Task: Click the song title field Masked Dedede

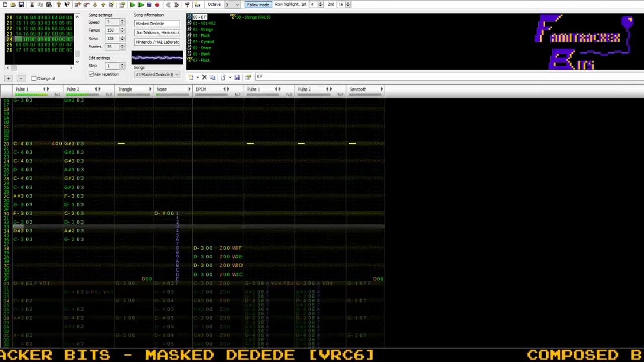Action: coord(157,24)
